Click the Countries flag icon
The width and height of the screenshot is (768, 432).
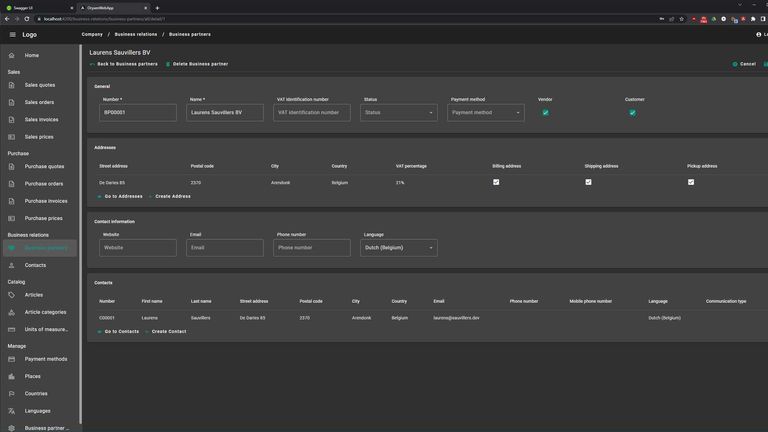[11, 393]
